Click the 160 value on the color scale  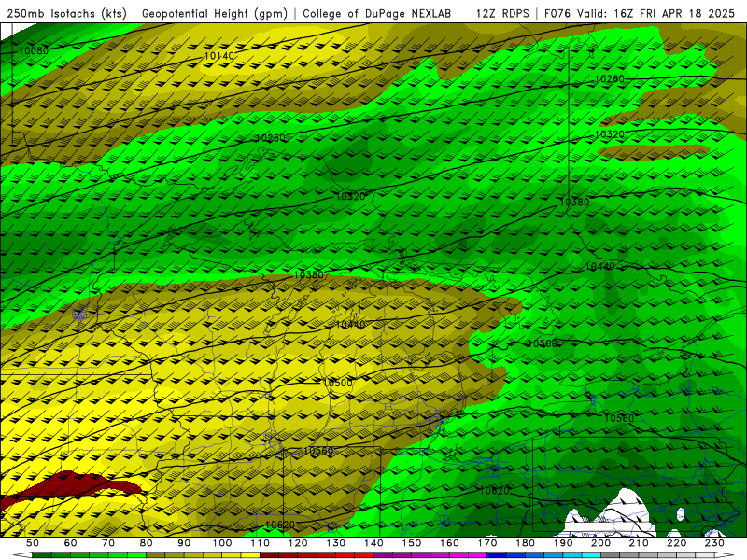[x=449, y=543]
